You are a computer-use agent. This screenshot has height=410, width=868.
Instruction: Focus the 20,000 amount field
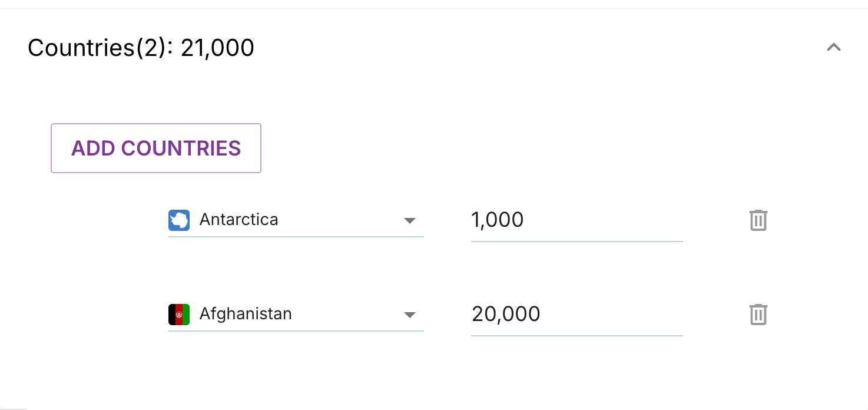click(577, 315)
